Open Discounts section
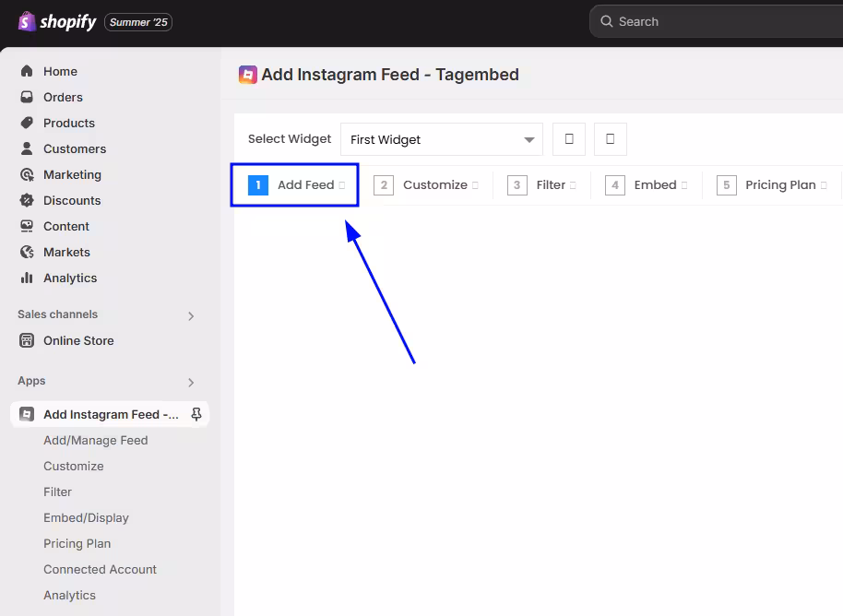 click(x=72, y=200)
